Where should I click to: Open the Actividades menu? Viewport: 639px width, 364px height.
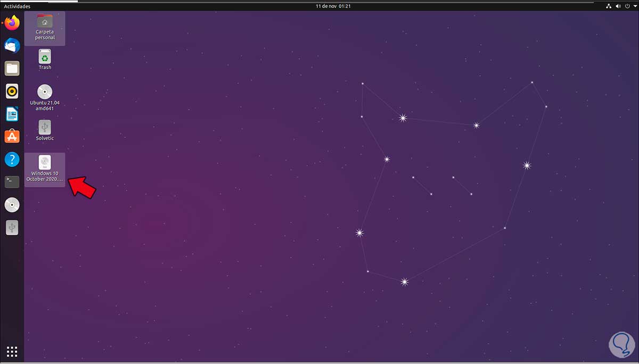(16, 6)
